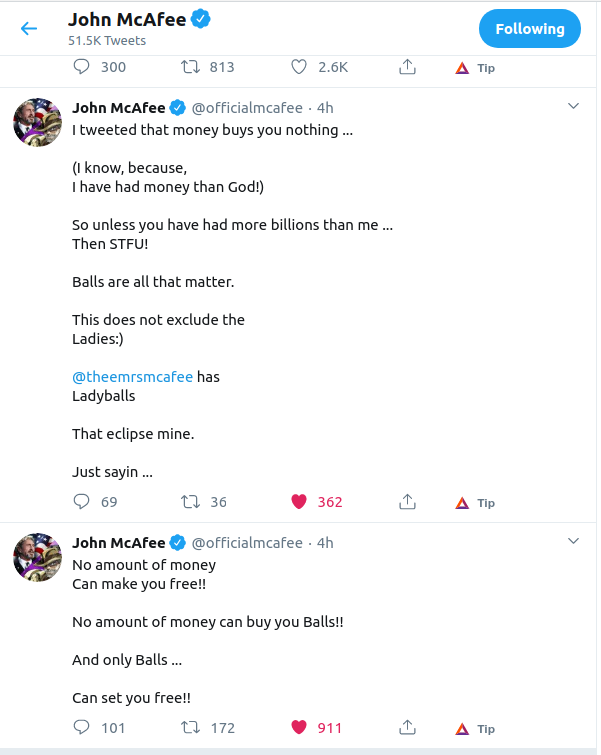Open the first @officialmcafee handle link
601x755 pixels.
pos(247,108)
